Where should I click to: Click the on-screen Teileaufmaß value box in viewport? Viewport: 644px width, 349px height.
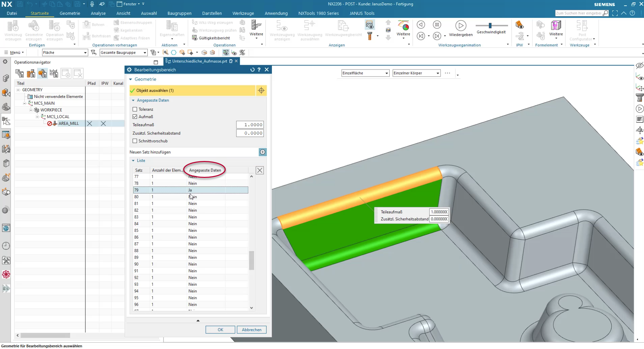coord(439,212)
